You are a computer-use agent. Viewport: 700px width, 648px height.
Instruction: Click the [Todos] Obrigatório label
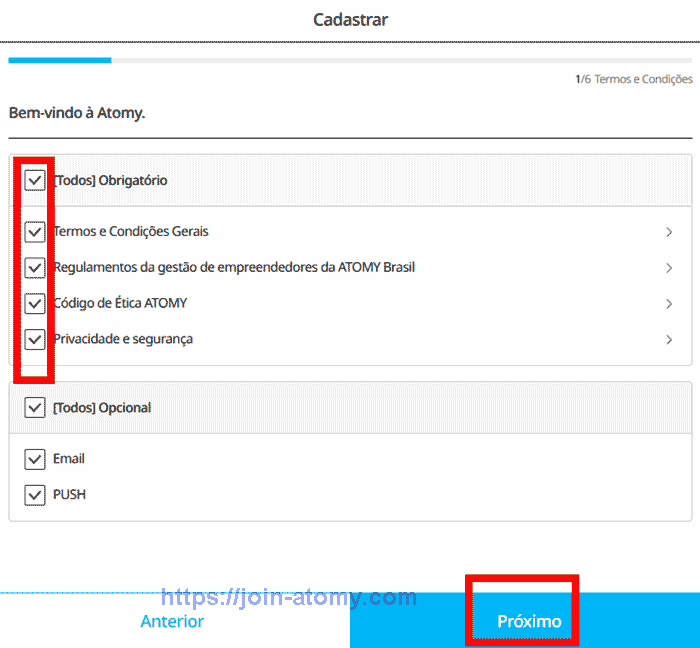110,180
